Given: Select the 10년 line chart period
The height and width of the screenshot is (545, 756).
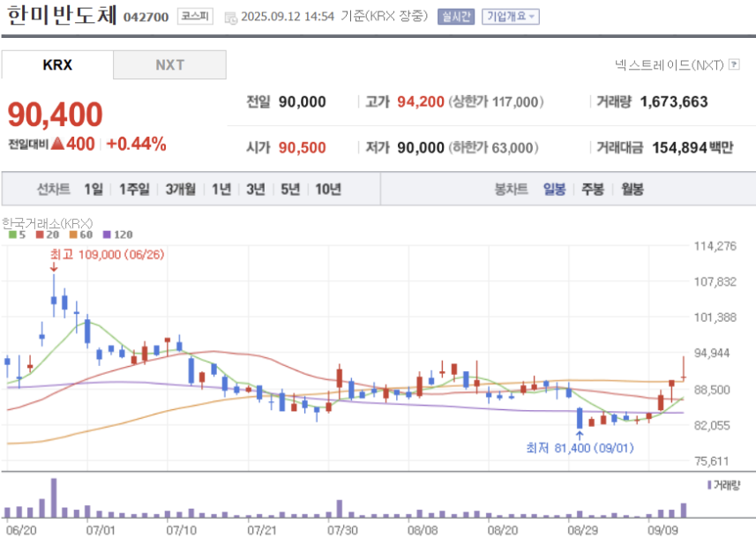Looking at the screenshot, I should point(328,189).
